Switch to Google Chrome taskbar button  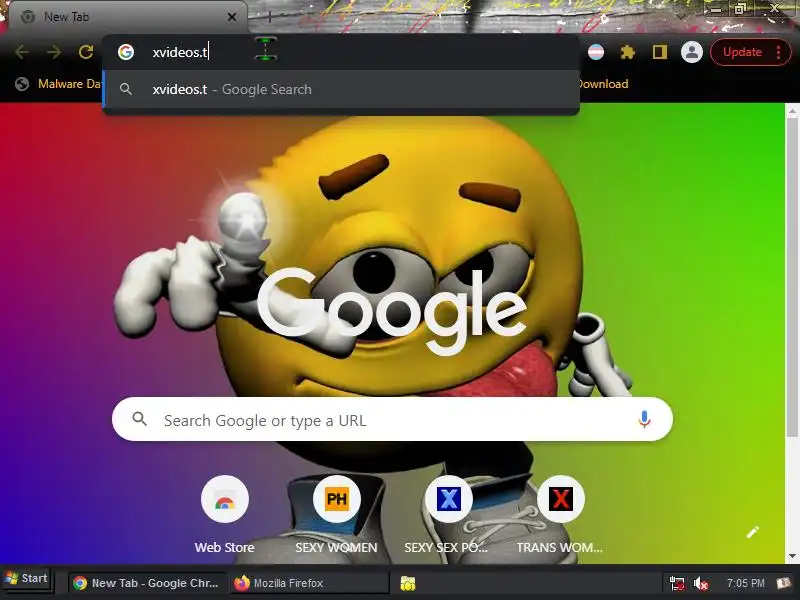click(x=147, y=583)
